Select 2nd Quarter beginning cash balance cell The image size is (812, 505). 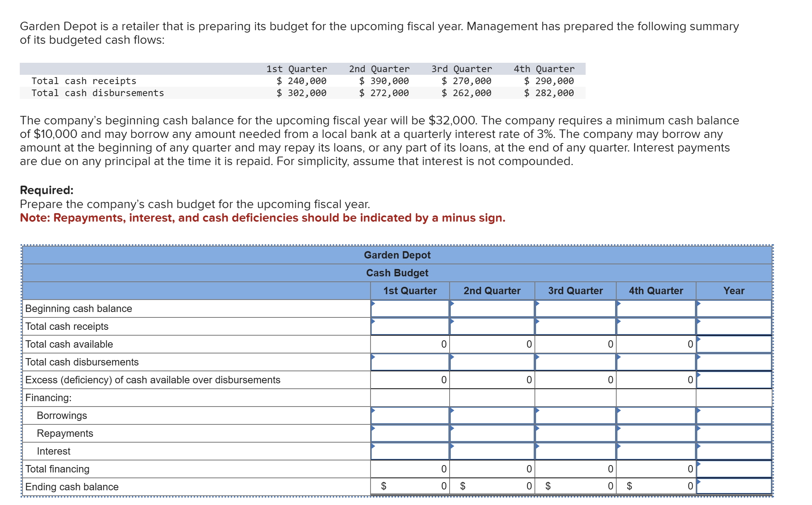pyautogui.click(x=492, y=309)
